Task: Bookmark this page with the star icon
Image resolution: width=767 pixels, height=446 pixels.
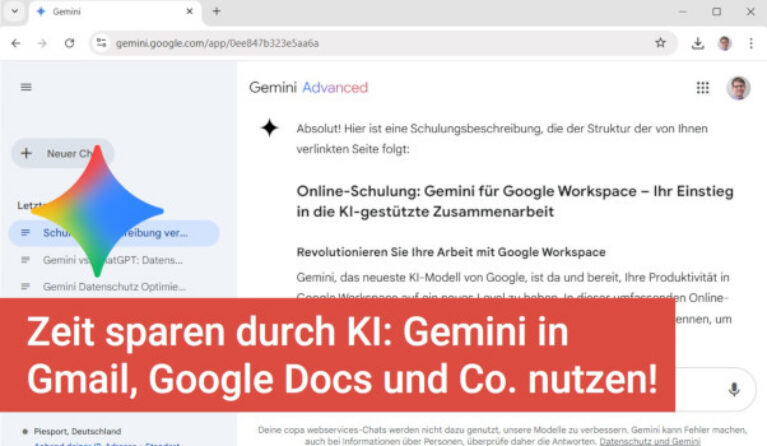Action: (x=660, y=43)
